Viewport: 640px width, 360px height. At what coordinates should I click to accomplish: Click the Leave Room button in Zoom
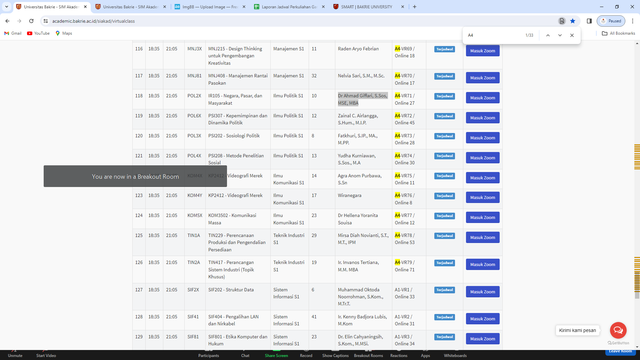(620, 352)
